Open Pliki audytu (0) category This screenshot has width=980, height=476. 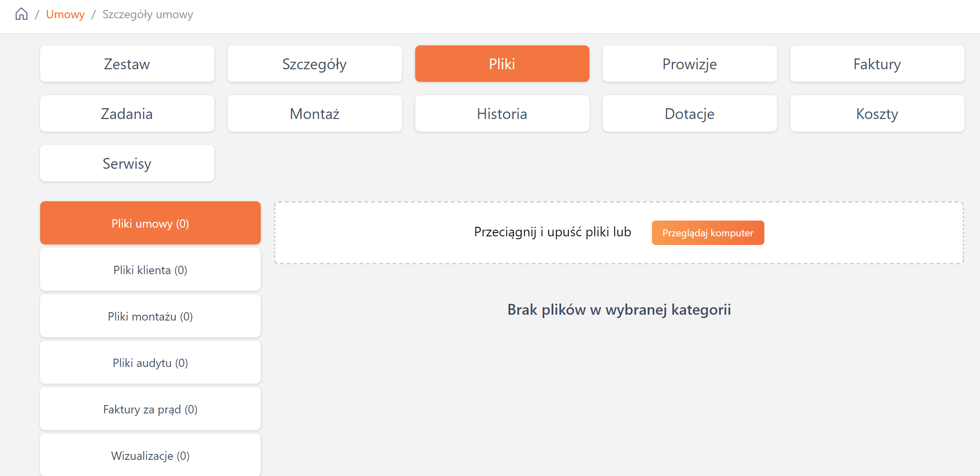[x=150, y=363]
